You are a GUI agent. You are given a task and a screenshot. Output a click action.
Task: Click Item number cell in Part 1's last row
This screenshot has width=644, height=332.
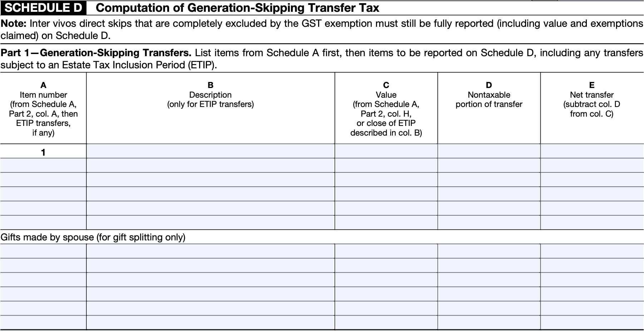[x=43, y=223]
